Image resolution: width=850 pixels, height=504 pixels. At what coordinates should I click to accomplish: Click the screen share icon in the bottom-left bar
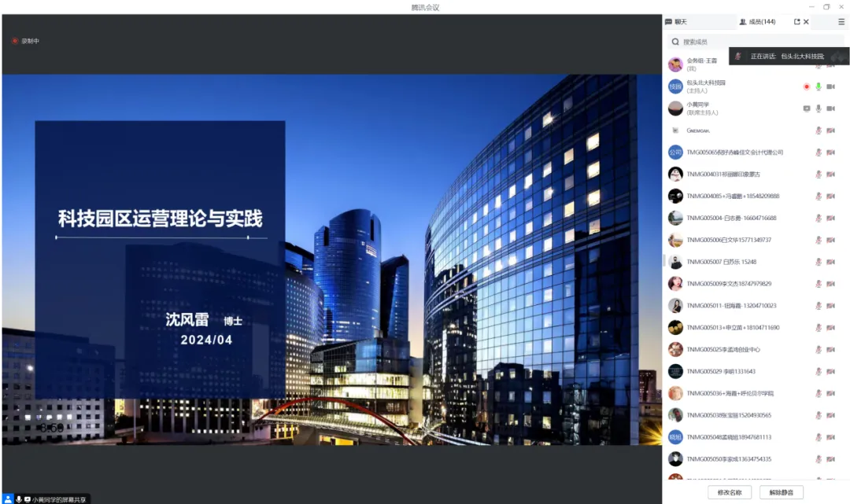pos(27,498)
